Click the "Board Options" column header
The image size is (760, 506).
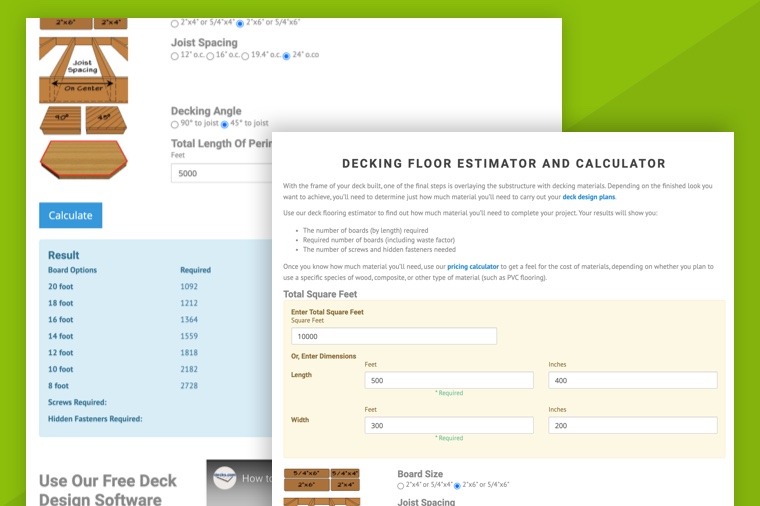click(72, 270)
